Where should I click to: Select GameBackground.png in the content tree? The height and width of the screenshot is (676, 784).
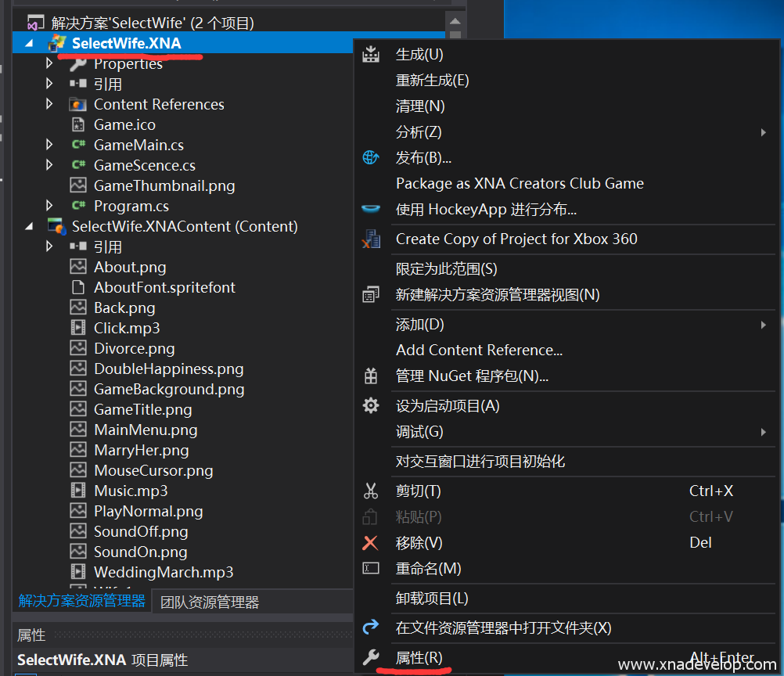point(169,390)
